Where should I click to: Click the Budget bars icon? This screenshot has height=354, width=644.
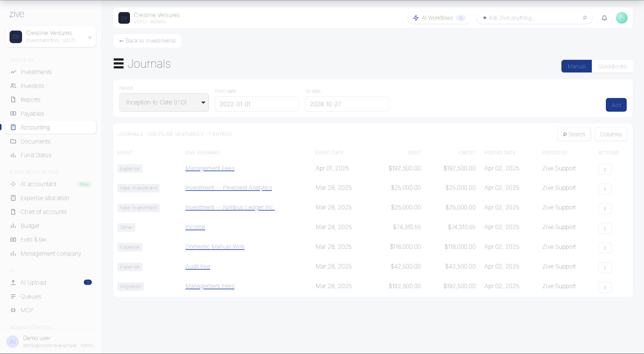pos(13,226)
